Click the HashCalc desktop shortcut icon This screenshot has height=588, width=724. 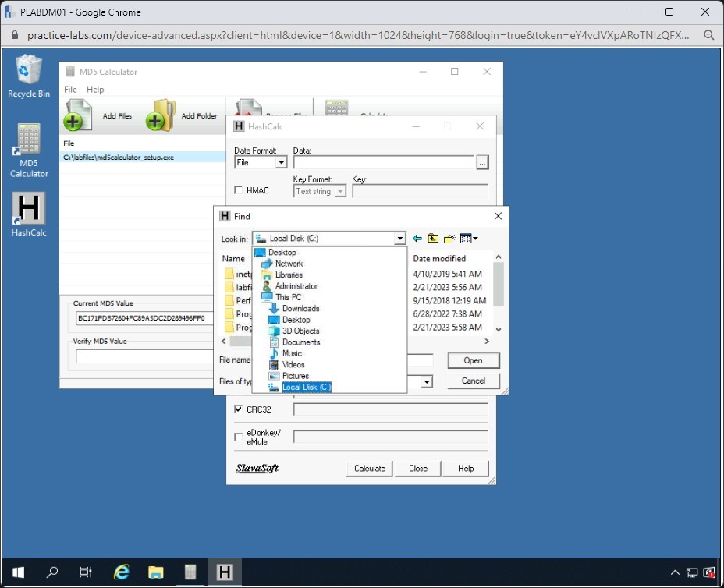(x=29, y=211)
